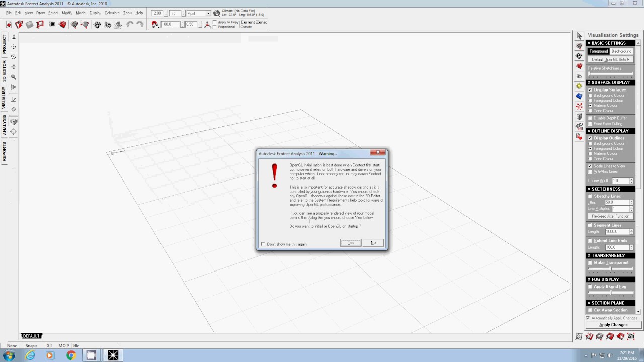Screen dimensions: 644x362
Task: Click the Outline Width input field
Action: point(620,180)
